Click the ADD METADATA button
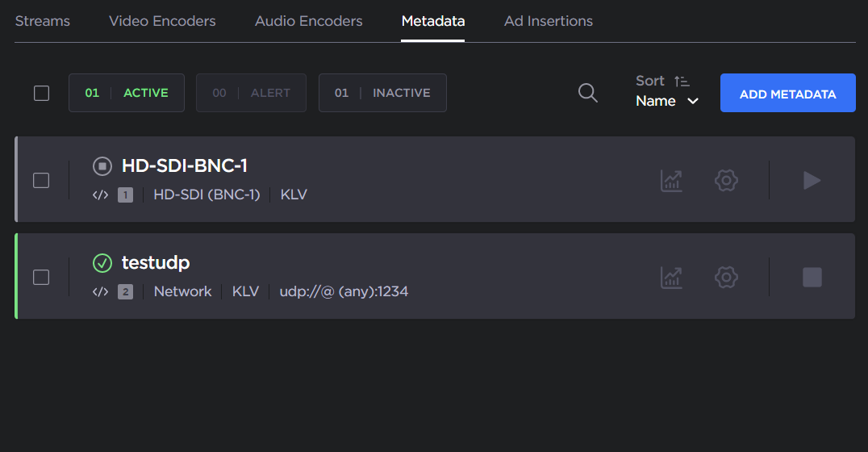 pyautogui.click(x=787, y=94)
